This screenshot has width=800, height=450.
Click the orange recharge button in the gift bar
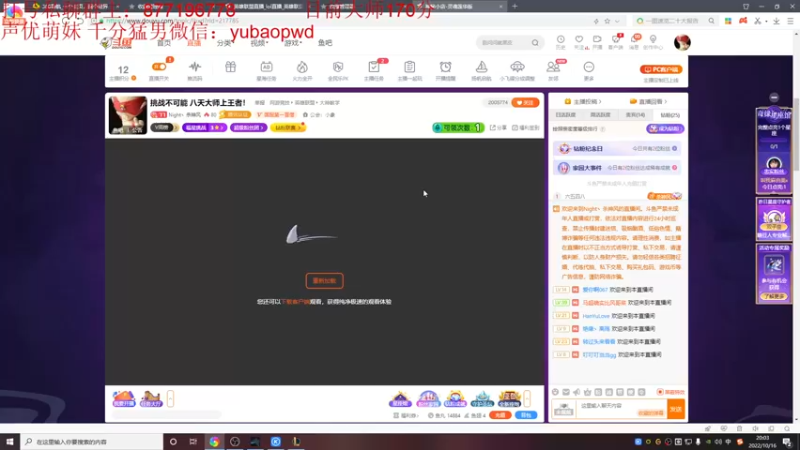tap(501, 415)
